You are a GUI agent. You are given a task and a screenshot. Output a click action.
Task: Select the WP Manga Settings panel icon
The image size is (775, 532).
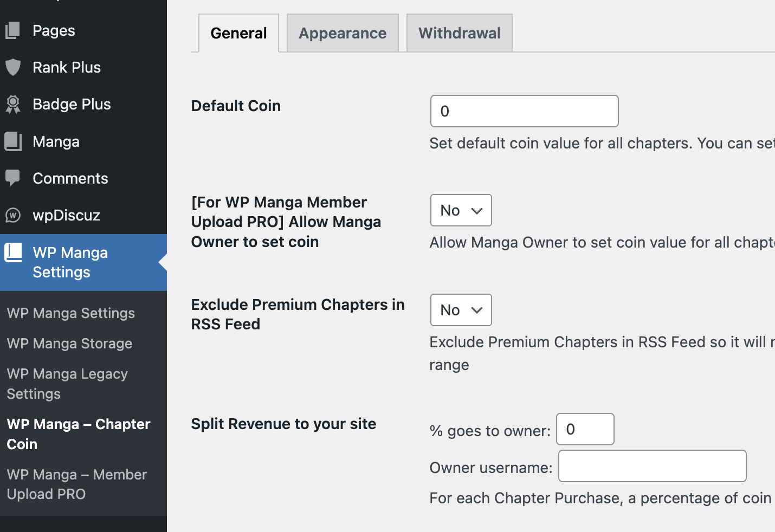pos(14,252)
